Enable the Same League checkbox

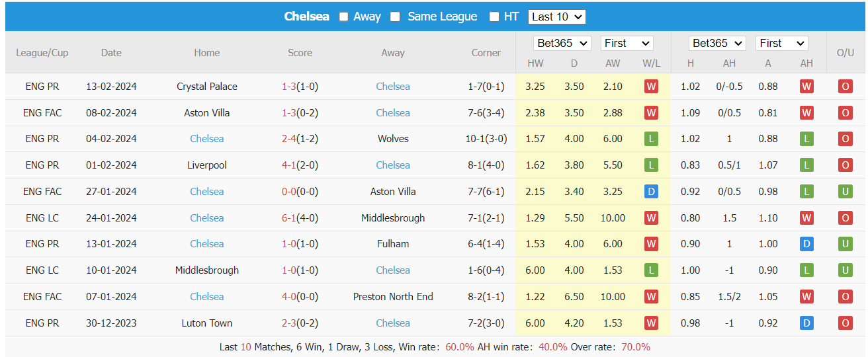(x=395, y=17)
